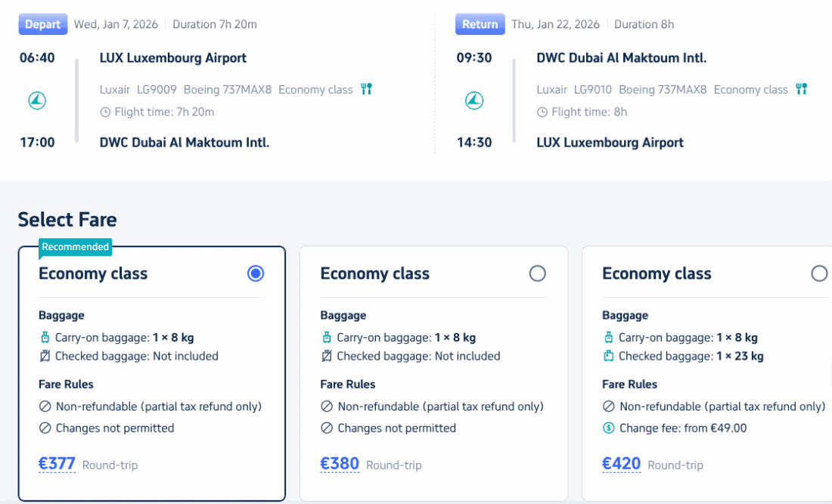Screen dimensions: 832x504
Task: Click the meal icon on flight LG9009
Action: tap(367, 89)
